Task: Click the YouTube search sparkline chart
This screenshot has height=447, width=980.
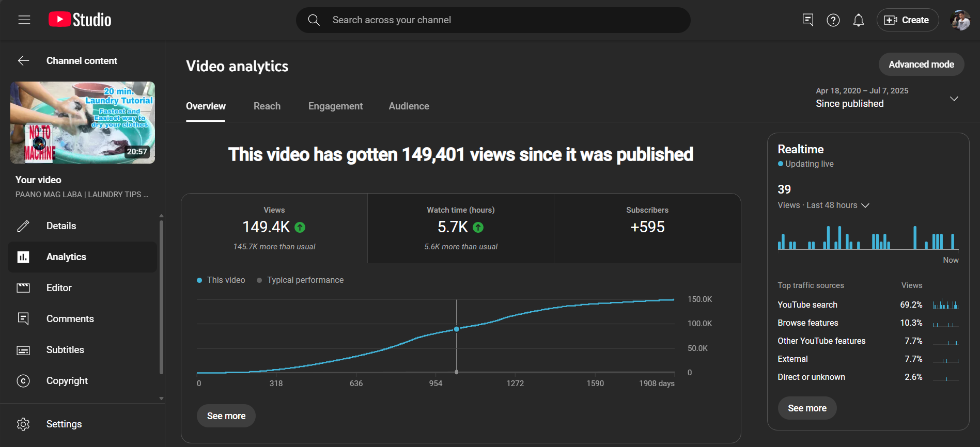Action: (x=945, y=304)
